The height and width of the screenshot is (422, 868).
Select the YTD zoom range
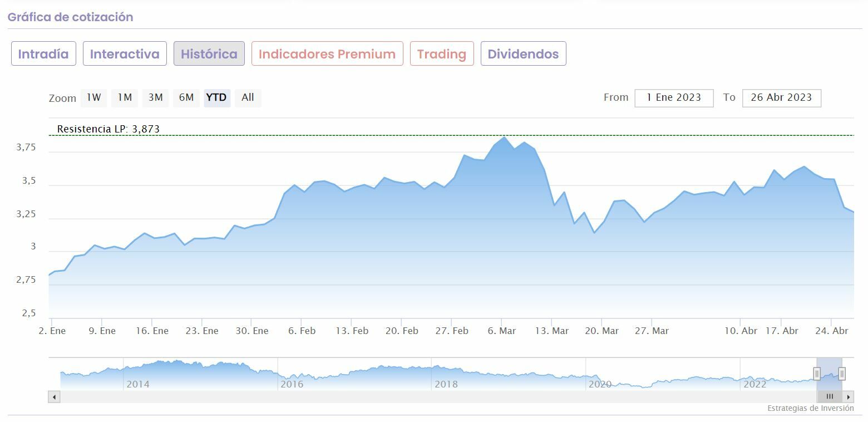[216, 97]
